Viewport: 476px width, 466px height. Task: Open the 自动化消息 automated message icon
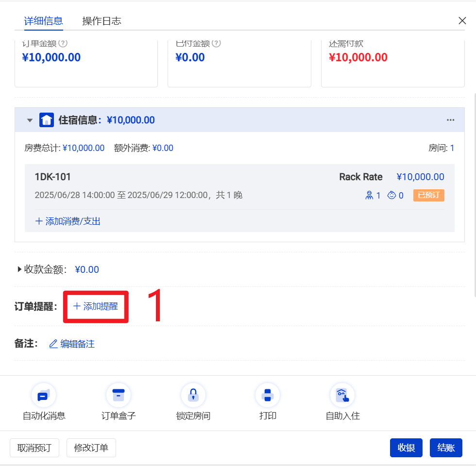pyautogui.click(x=44, y=396)
